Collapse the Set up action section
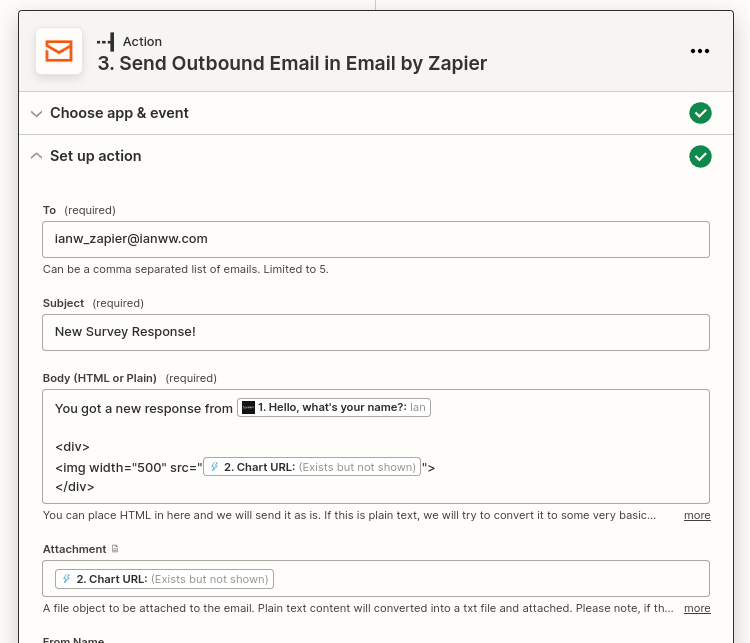 (x=36, y=156)
